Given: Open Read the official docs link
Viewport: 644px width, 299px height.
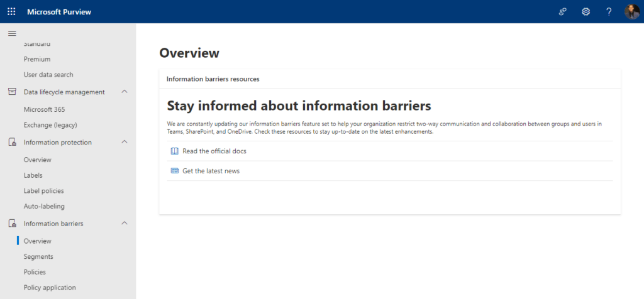Looking at the screenshot, I should tap(214, 151).
